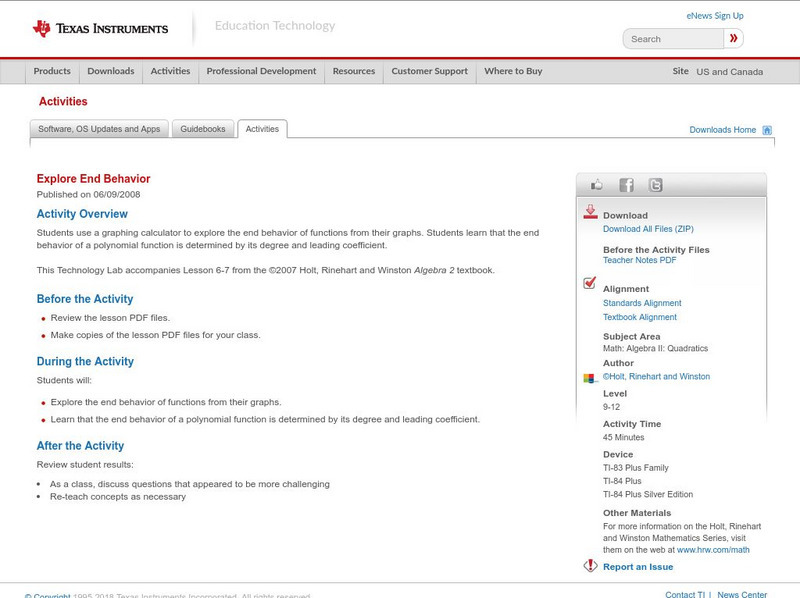Share the activity on Facebook
800x598 pixels.
pos(626,185)
